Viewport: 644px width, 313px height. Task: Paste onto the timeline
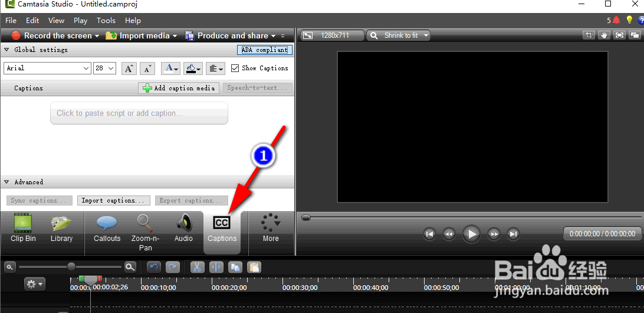[x=254, y=267]
